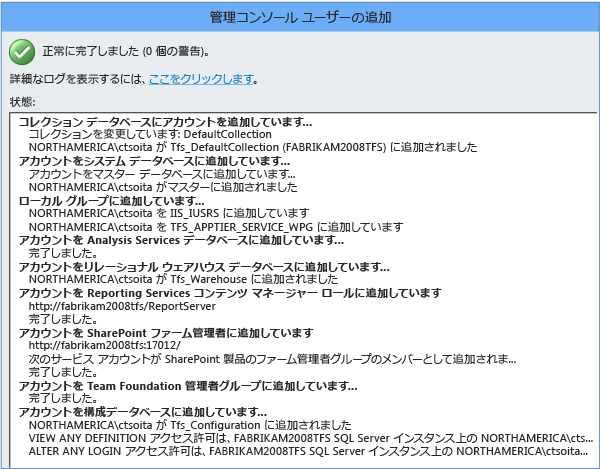Click the 管理コンソール ユーザーの追加 title
600x469 pixels.
[x=300, y=17]
